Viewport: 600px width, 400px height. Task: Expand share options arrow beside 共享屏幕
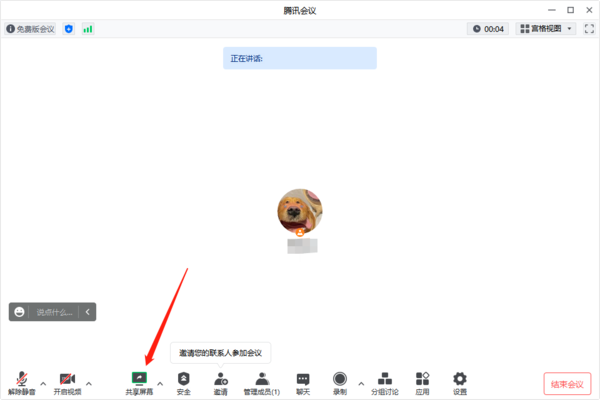click(x=160, y=383)
